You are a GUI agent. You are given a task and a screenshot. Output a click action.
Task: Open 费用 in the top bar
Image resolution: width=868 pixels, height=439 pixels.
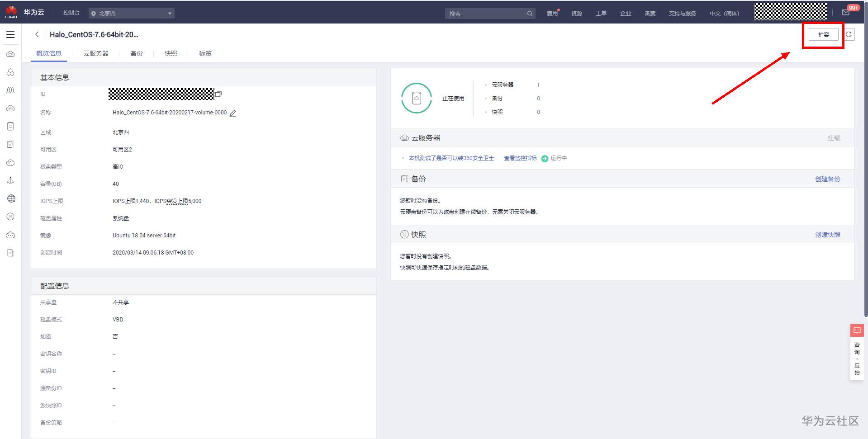(x=552, y=14)
